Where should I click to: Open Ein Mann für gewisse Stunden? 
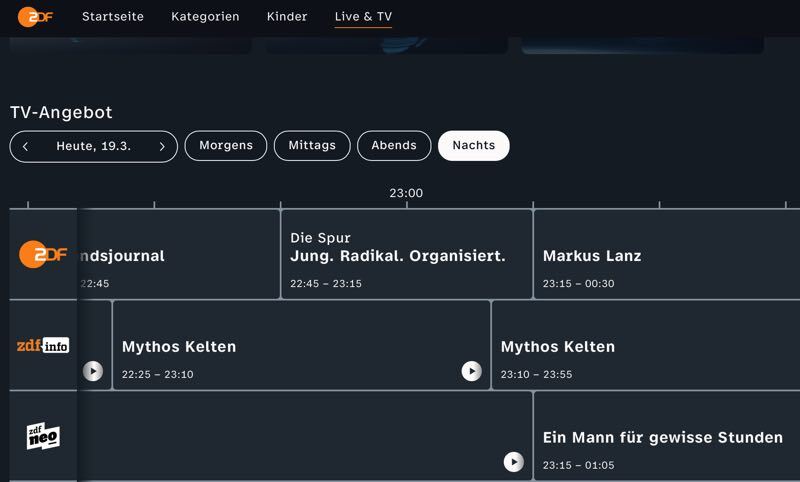pyautogui.click(x=667, y=436)
